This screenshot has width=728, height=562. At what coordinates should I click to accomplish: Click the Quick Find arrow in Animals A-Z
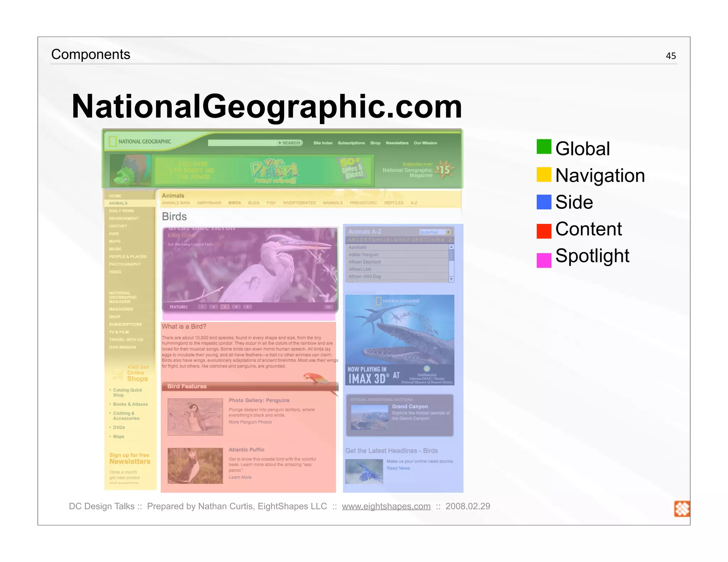click(449, 232)
